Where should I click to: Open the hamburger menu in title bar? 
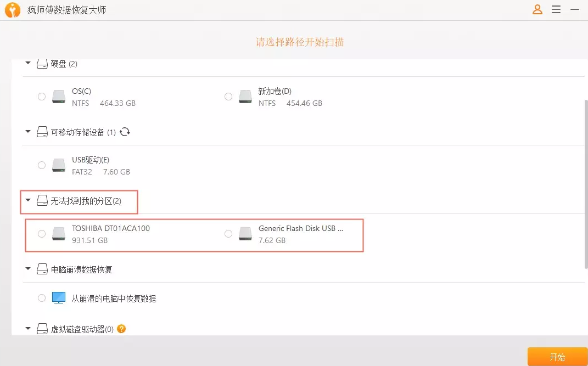[x=556, y=9]
